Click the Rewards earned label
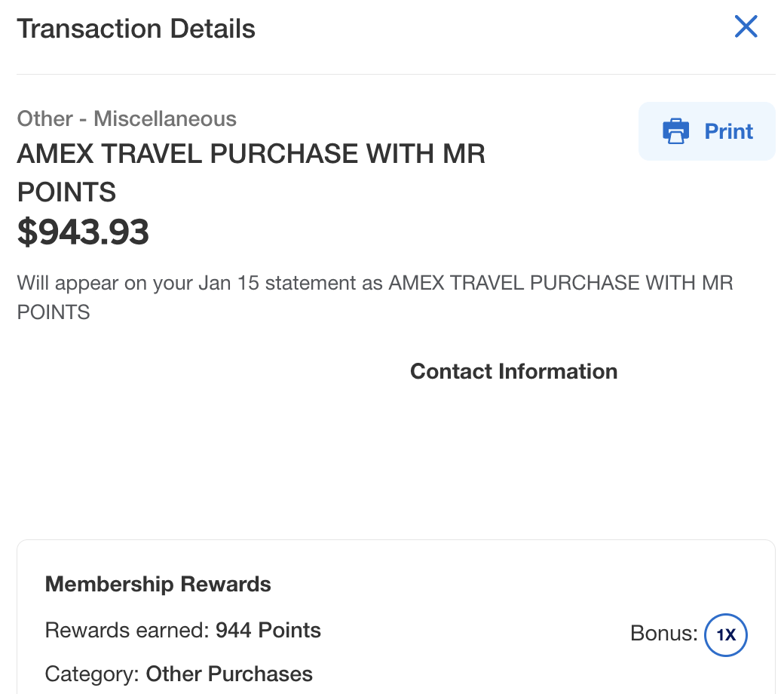The image size is (784, 694). click(x=126, y=631)
